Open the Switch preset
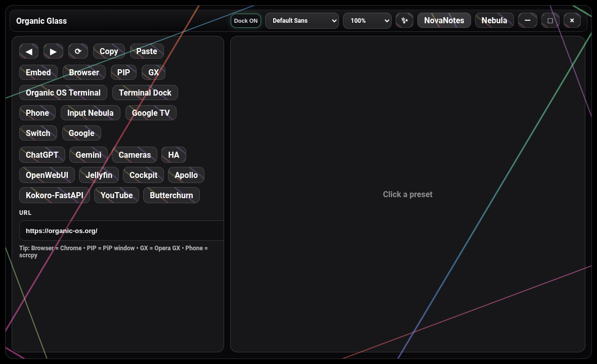 coord(38,133)
